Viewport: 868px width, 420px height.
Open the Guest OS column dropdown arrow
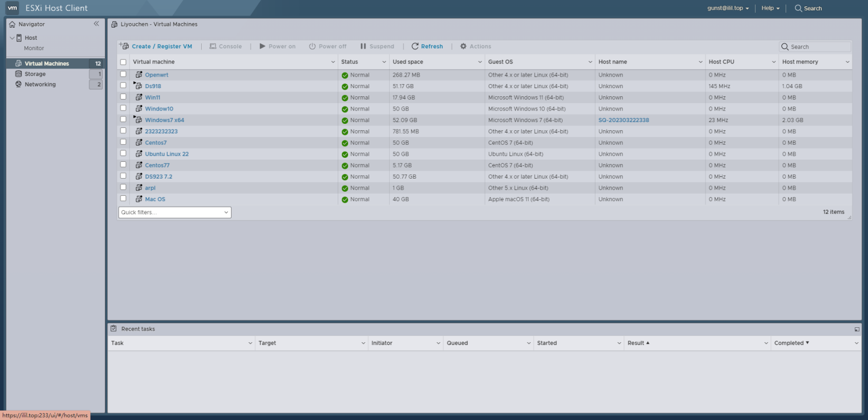coord(590,62)
